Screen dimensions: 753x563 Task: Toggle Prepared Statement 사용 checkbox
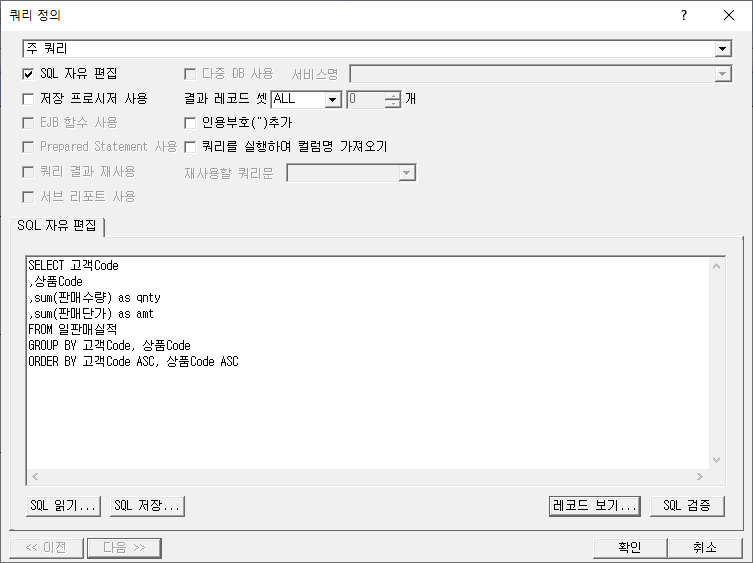(28, 147)
